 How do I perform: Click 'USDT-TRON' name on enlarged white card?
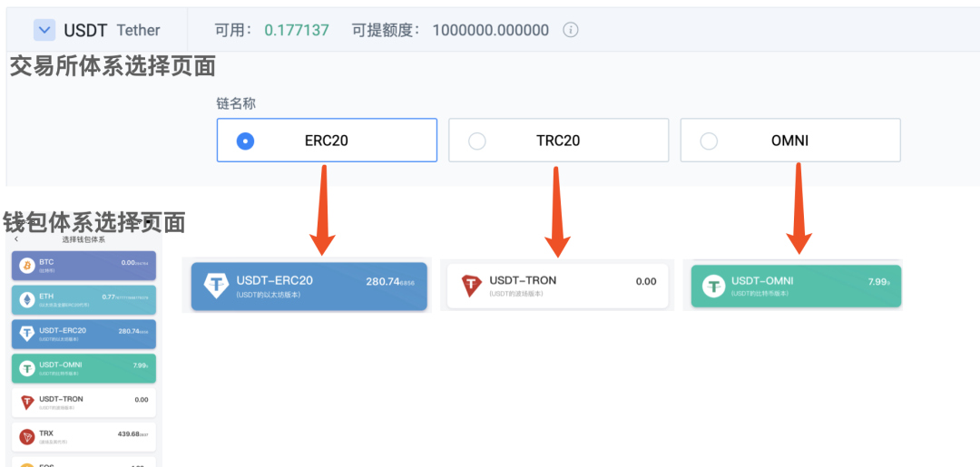[523, 280]
